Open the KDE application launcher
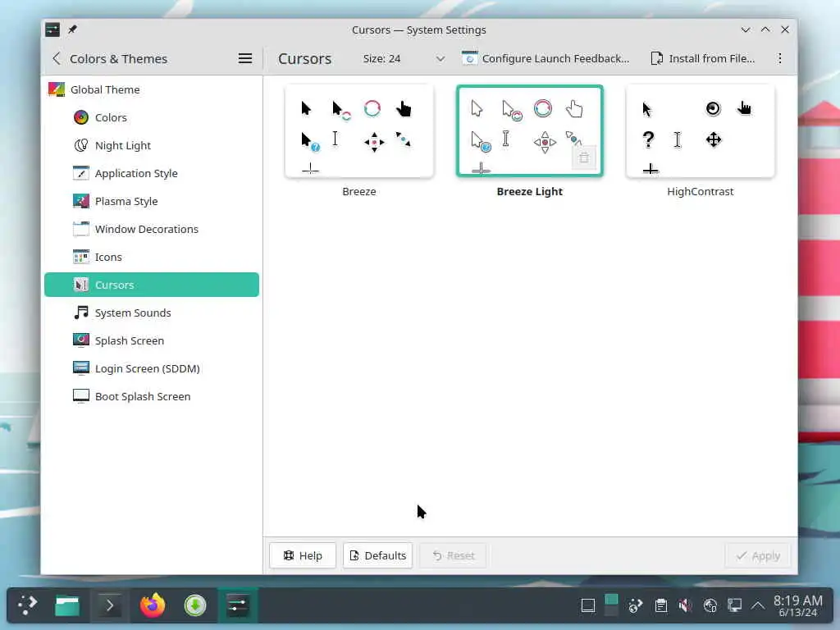 tap(28, 605)
